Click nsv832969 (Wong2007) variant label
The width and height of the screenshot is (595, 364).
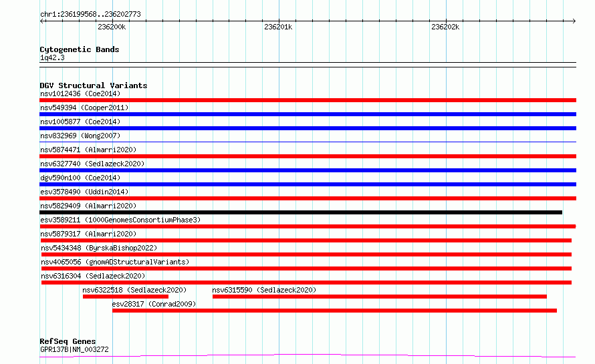(80, 136)
